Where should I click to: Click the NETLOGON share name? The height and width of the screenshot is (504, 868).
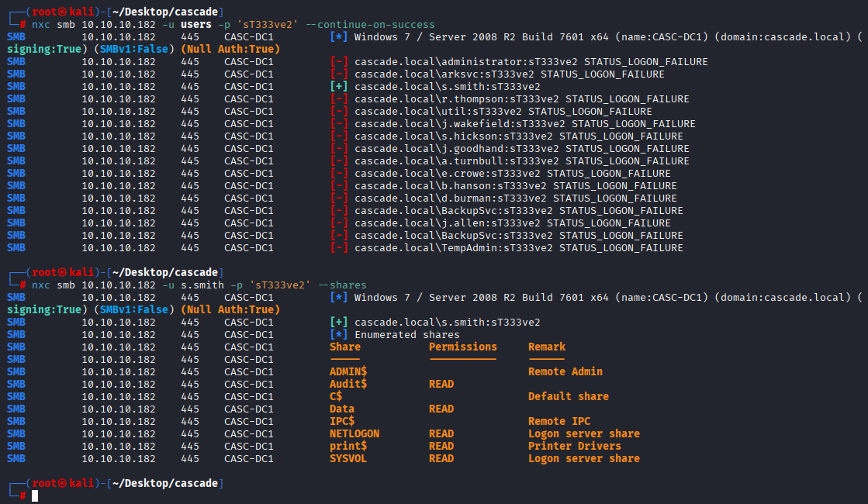[354, 433]
